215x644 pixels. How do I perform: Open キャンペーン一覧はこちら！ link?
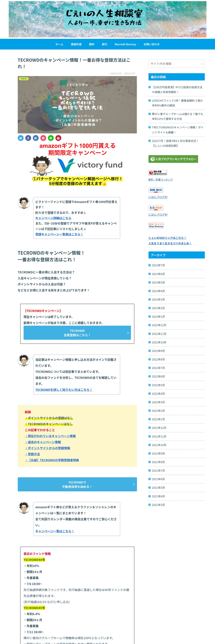55,531
